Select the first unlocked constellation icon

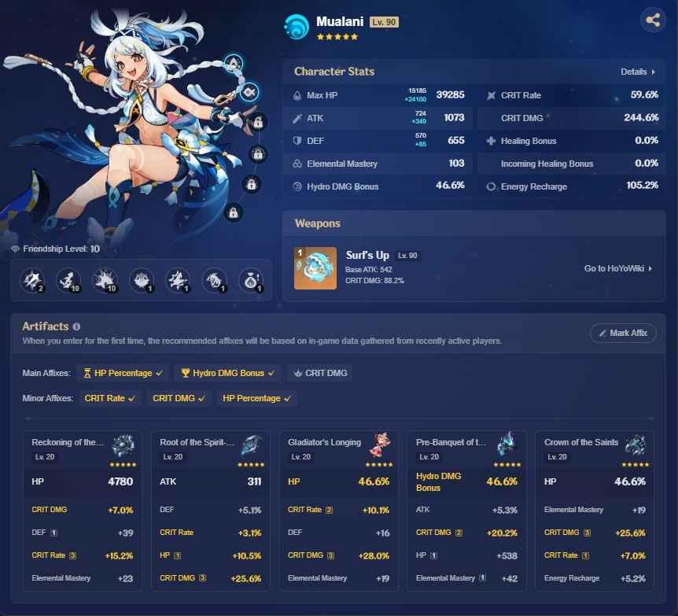234,63
